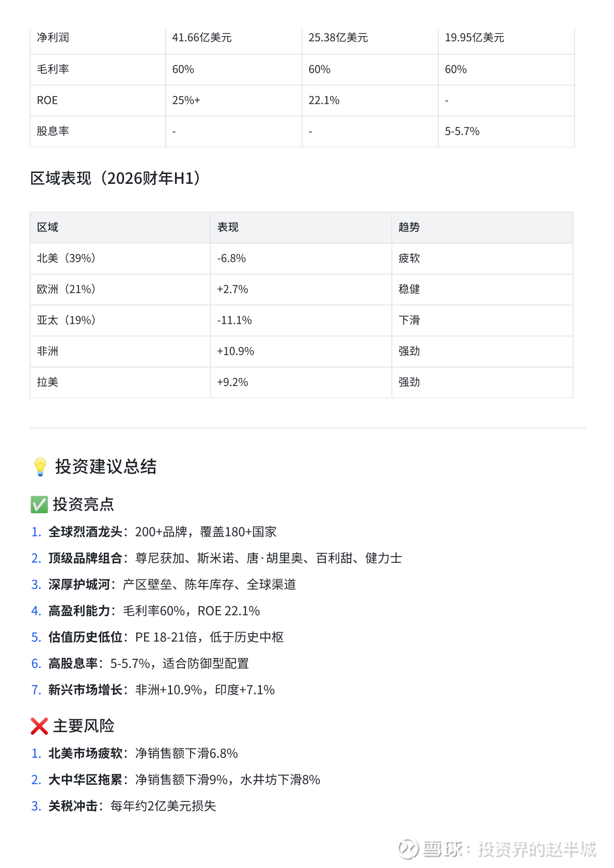Click the 估值历史低位 list item

point(166,637)
